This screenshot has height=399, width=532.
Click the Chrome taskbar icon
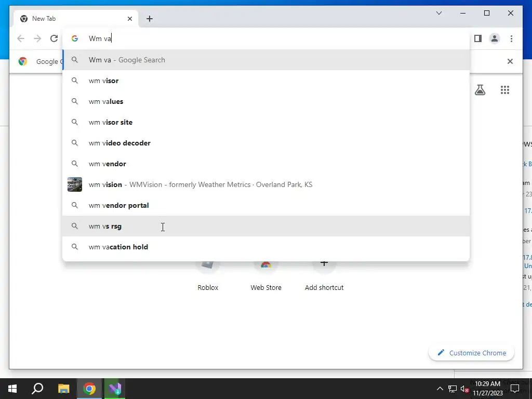click(x=89, y=389)
